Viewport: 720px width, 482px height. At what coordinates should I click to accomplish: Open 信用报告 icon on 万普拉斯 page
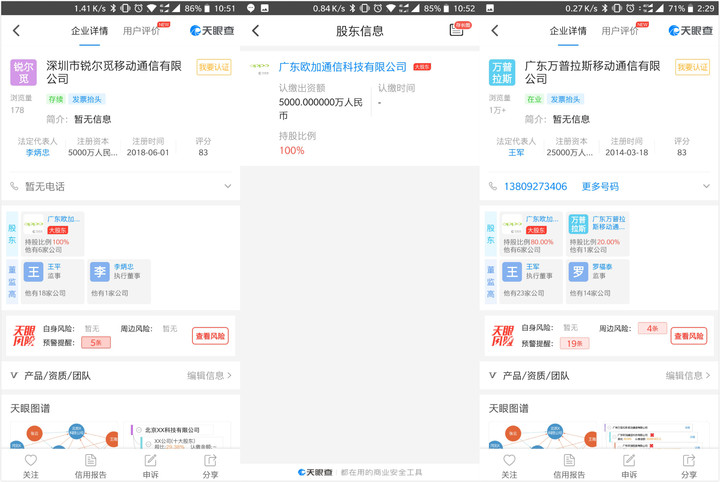569,460
